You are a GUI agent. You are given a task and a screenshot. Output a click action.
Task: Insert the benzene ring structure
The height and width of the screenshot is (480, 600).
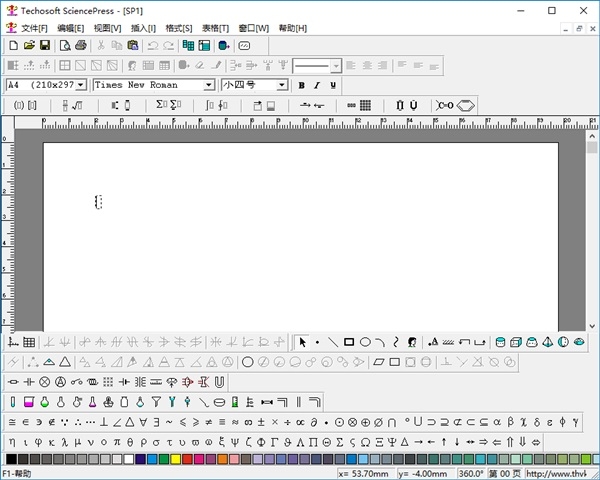pos(466,105)
